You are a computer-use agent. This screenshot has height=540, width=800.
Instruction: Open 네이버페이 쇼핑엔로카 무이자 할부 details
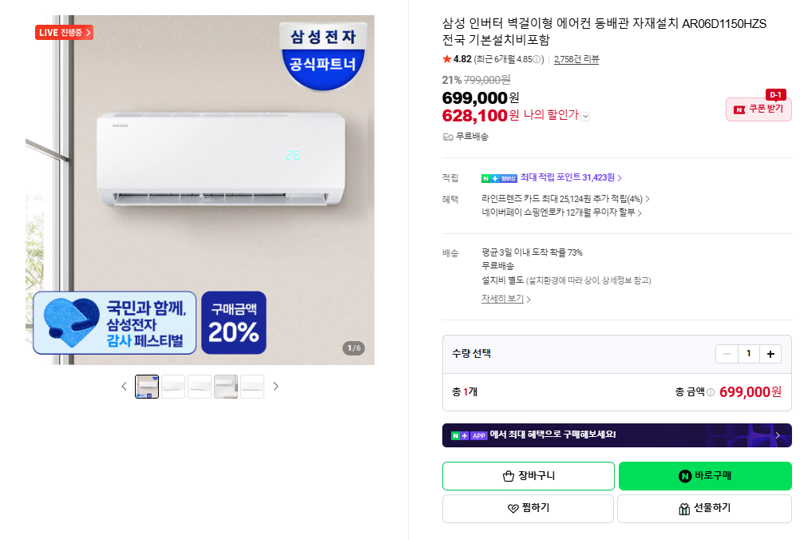point(562,212)
